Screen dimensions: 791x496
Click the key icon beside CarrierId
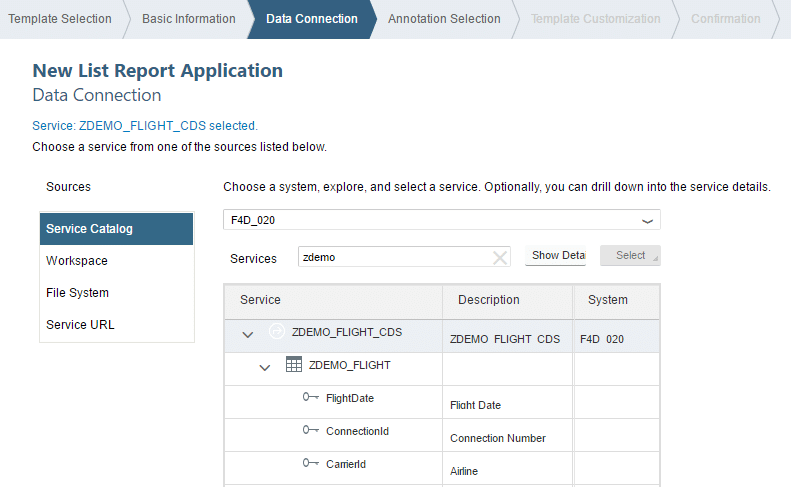click(x=311, y=464)
